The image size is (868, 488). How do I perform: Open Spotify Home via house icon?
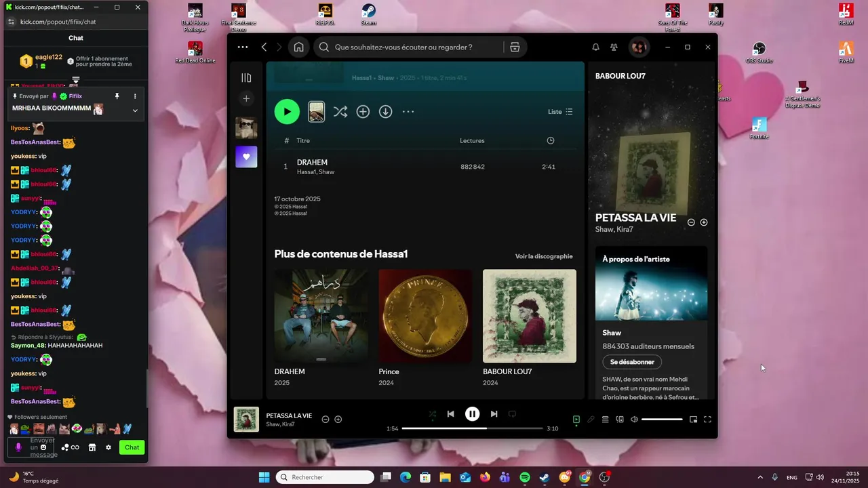298,47
